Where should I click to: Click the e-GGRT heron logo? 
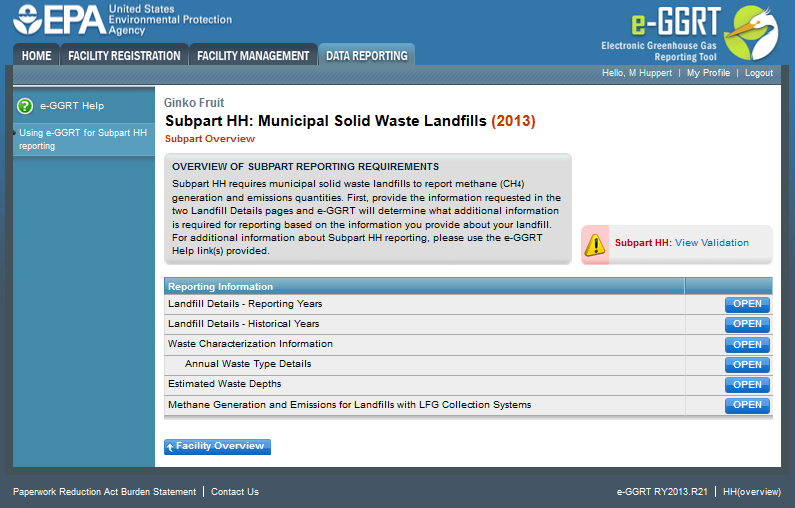[751, 33]
